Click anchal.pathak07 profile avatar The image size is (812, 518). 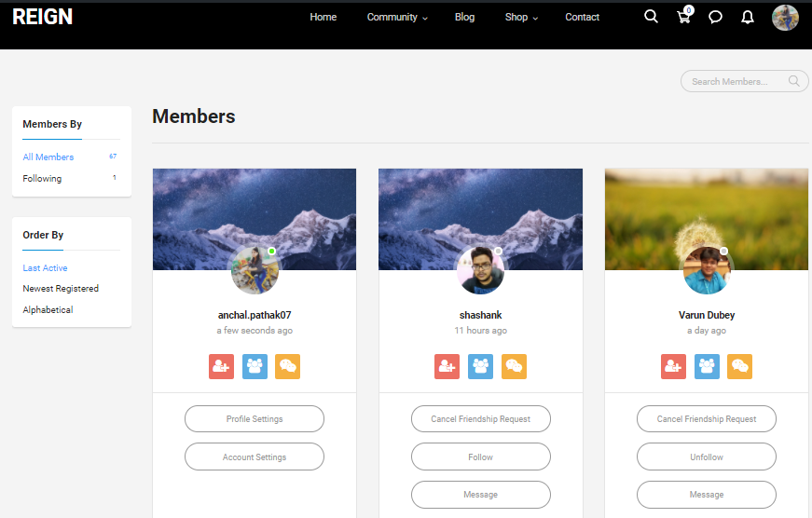pyautogui.click(x=255, y=270)
